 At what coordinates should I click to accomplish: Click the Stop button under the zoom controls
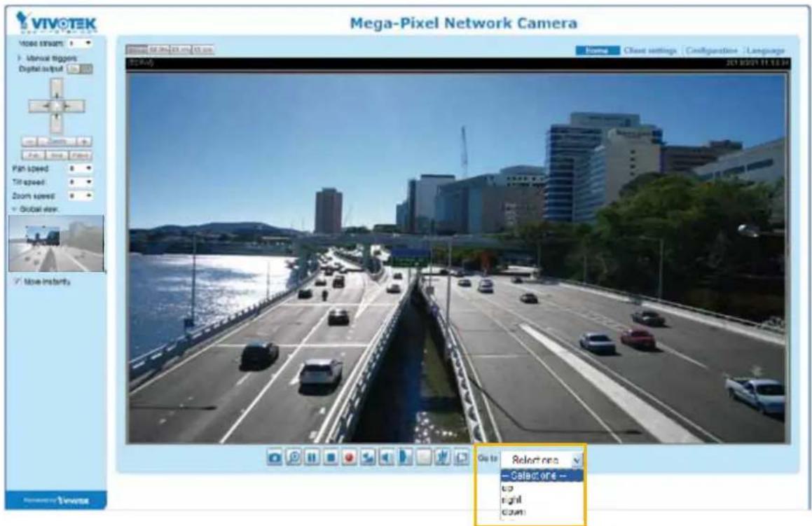[57, 155]
